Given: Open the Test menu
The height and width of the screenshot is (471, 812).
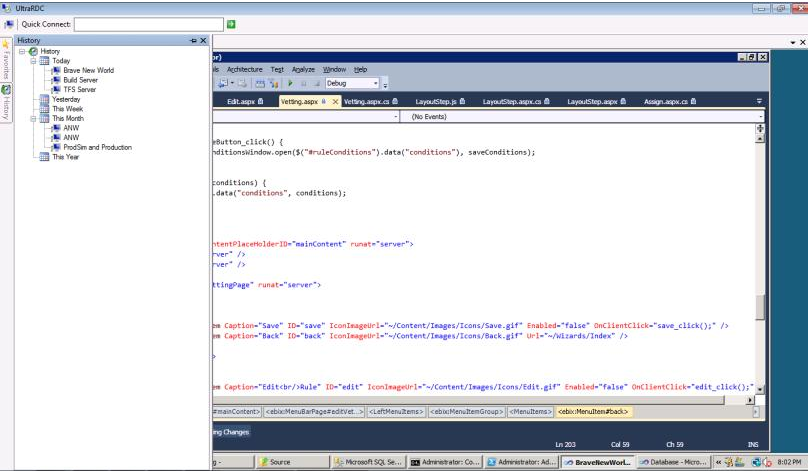Looking at the screenshot, I should (x=277, y=69).
